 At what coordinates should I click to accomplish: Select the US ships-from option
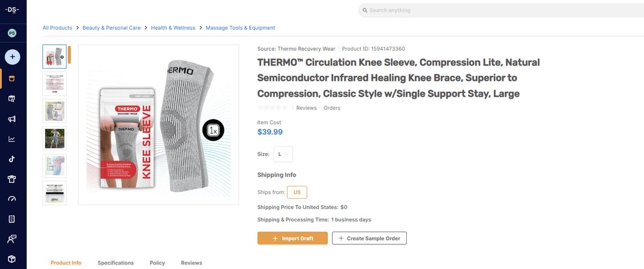(x=297, y=192)
